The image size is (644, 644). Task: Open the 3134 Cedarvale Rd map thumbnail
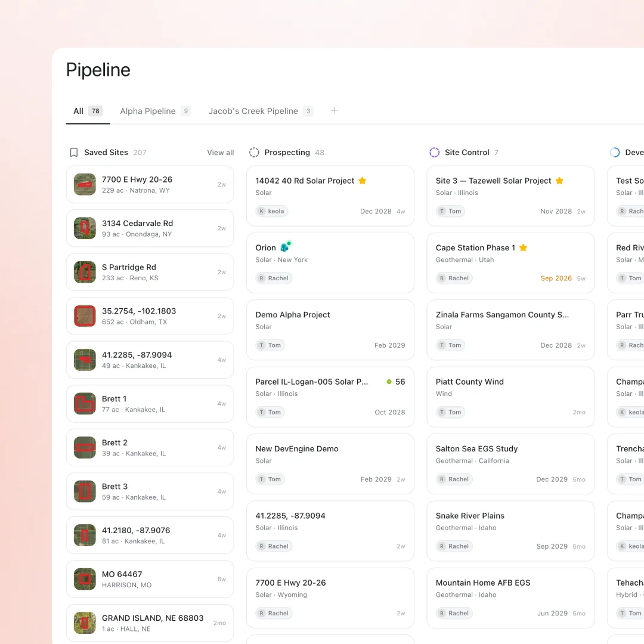click(x=85, y=228)
